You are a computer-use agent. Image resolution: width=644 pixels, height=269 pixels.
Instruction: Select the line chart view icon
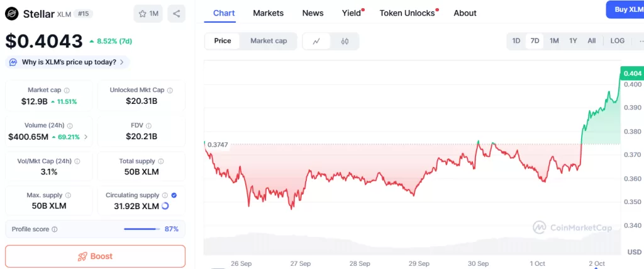316,41
